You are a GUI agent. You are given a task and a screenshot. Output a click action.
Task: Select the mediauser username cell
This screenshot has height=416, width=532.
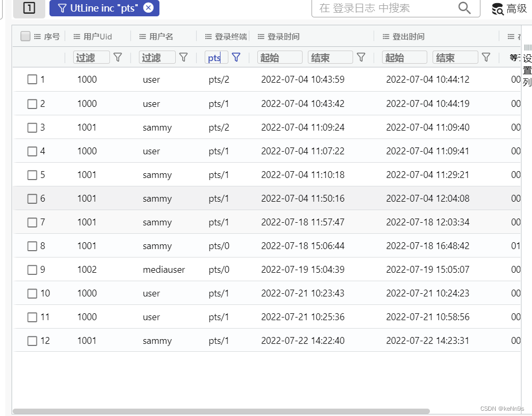click(x=164, y=270)
